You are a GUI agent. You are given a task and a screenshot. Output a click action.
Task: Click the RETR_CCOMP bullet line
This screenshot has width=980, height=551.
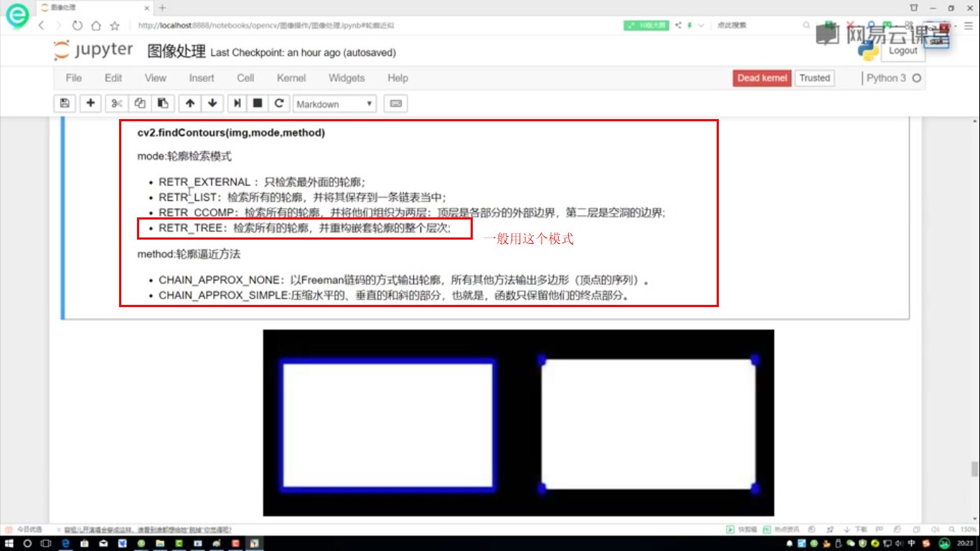pyautogui.click(x=413, y=212)
